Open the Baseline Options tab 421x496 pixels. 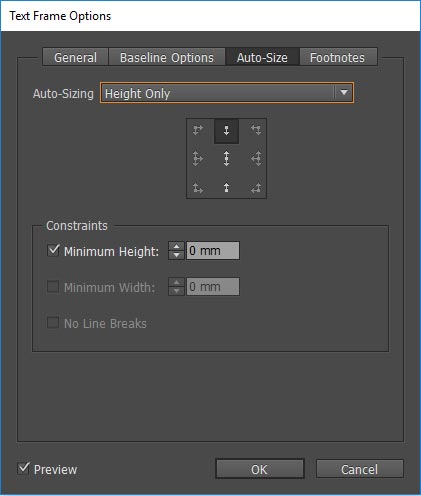tap(167, 57)
